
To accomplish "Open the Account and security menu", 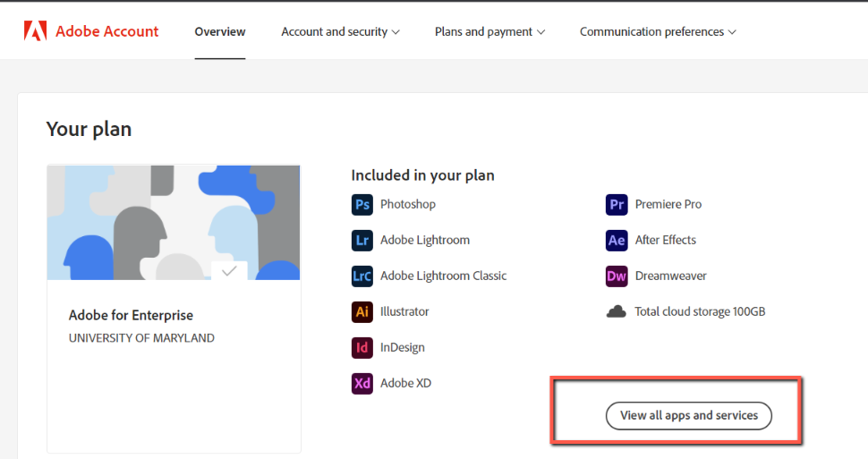I will pyautogui.click(x=340, y=31).
